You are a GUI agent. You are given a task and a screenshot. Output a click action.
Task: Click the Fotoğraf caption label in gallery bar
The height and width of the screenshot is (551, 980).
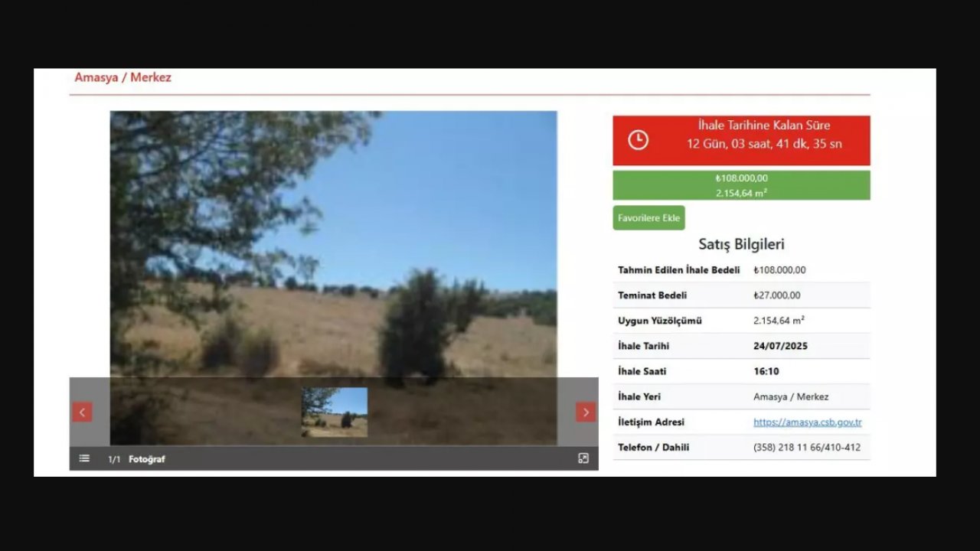pyautogui.click(x=146, y=459)
